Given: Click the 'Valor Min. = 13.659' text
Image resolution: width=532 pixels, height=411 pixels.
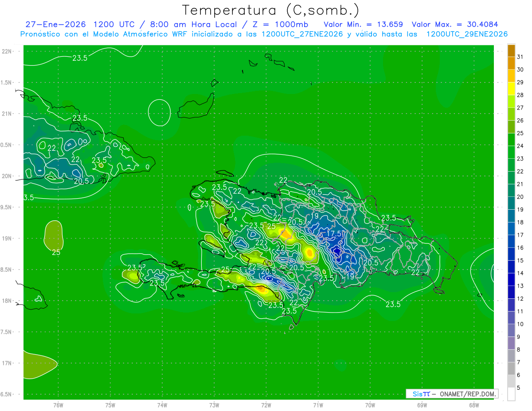Looking at the screenshot, I should (x=364, y=24).
